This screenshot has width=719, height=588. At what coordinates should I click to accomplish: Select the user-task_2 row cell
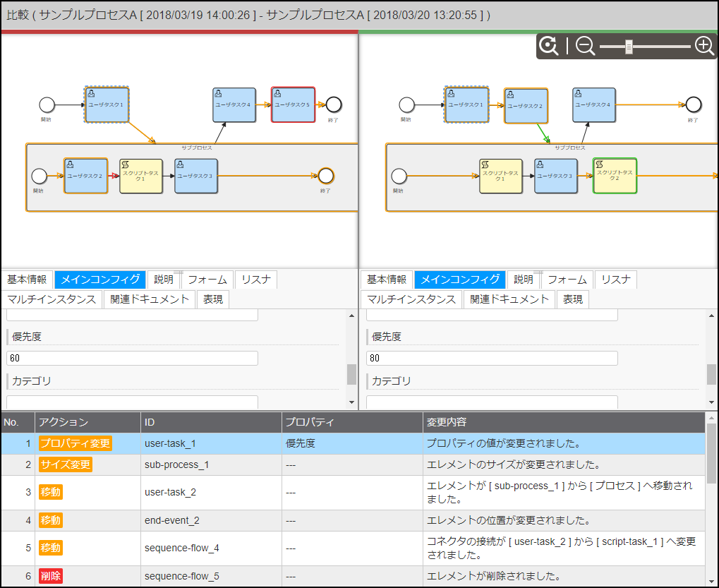click(212, 493)
